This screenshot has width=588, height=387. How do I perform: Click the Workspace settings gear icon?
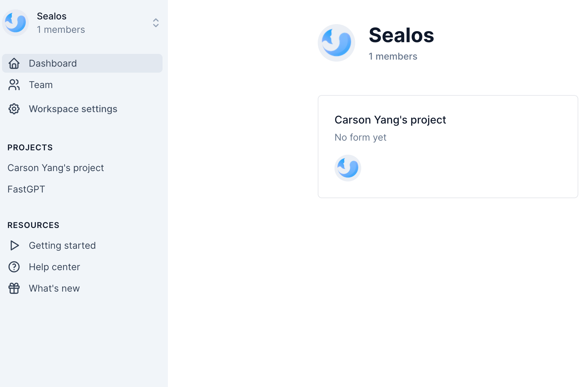pyautogui.click(x=14, y=109)
